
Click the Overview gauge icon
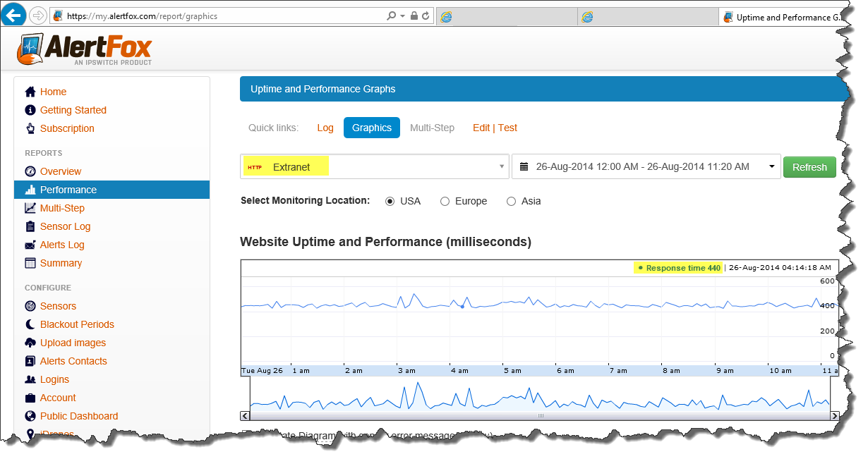pos(30,171)
